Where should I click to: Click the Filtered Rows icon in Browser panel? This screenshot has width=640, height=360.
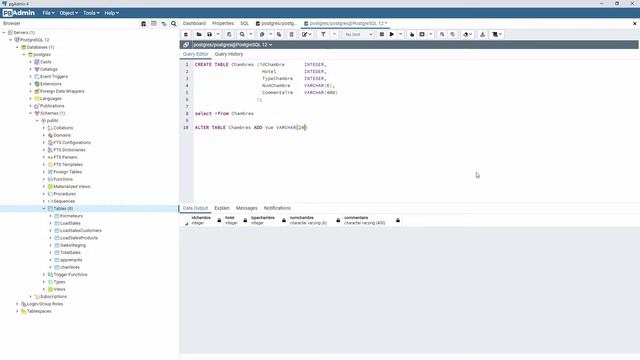[164, 24]
